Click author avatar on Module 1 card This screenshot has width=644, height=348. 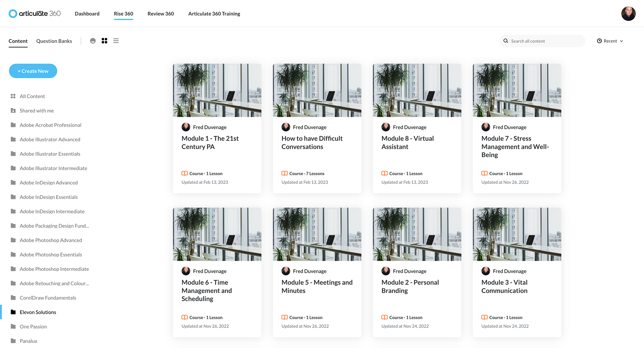point(186,127)
